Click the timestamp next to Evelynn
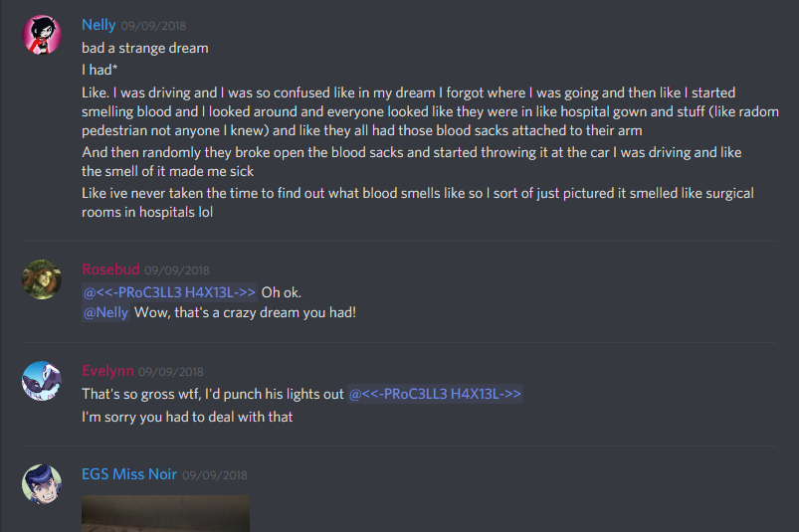This screenshot has height=532, width=799. [171, 372]
